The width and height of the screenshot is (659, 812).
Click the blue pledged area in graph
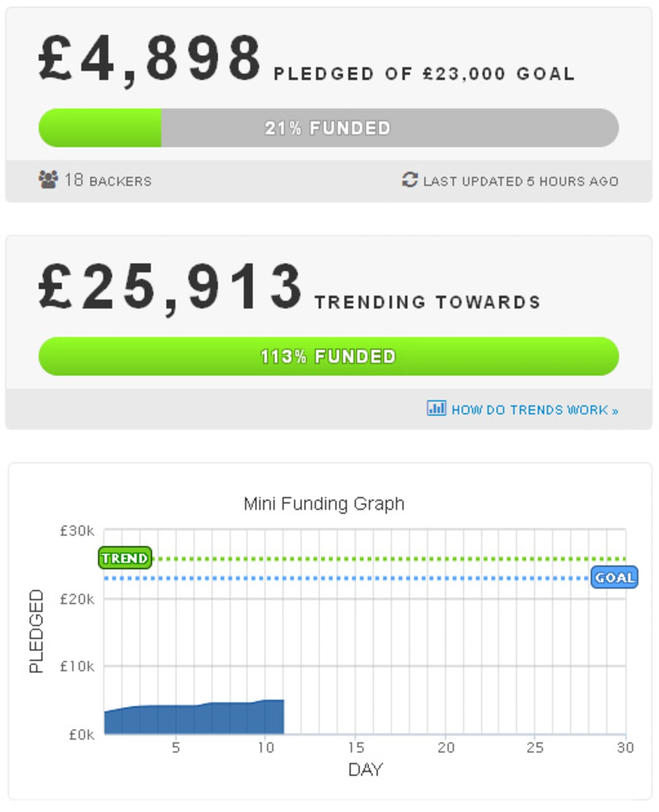[x=194, y=718]
